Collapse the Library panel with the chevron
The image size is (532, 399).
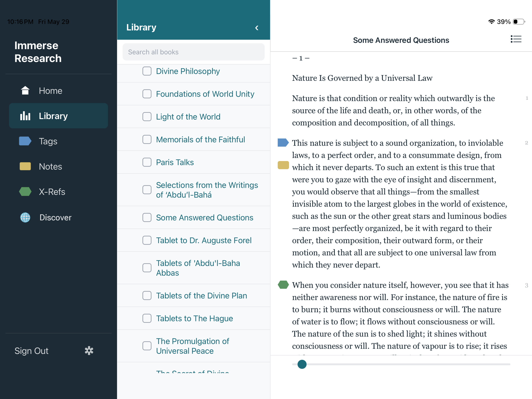click(x=257, y=28)
